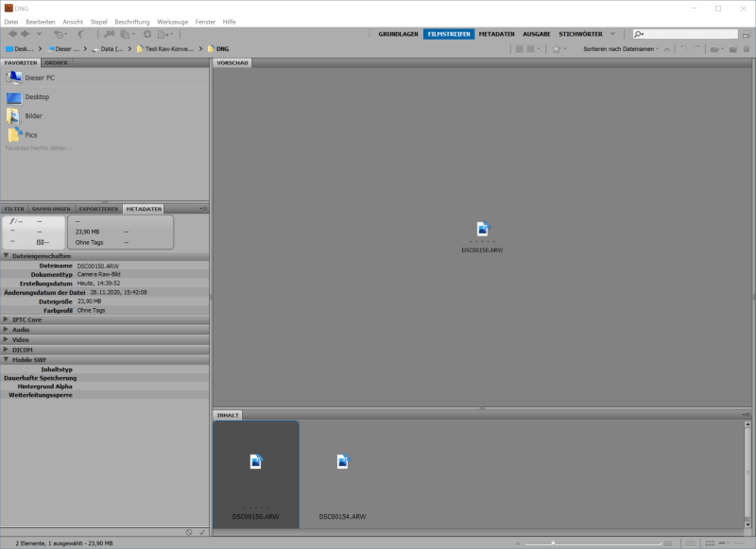Expand the DICOM section
Image resolution: width=756 pixels, height=549 pixels.
point(7,350)
